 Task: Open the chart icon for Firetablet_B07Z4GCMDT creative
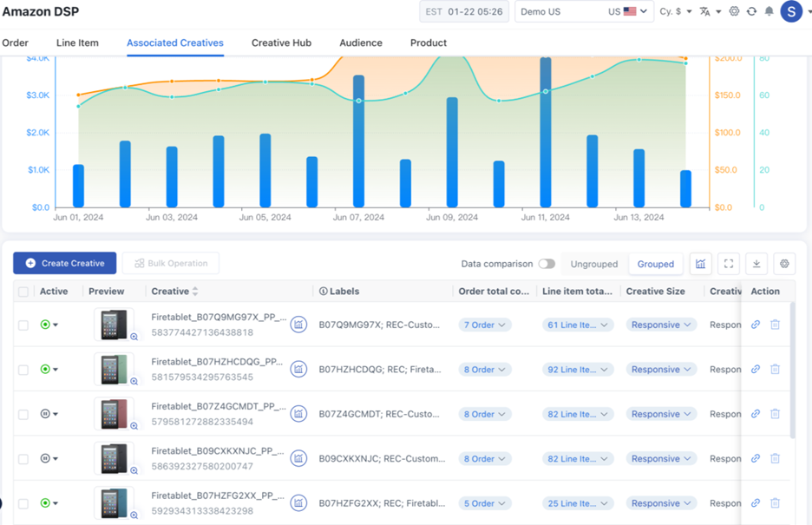pos(298,414)
